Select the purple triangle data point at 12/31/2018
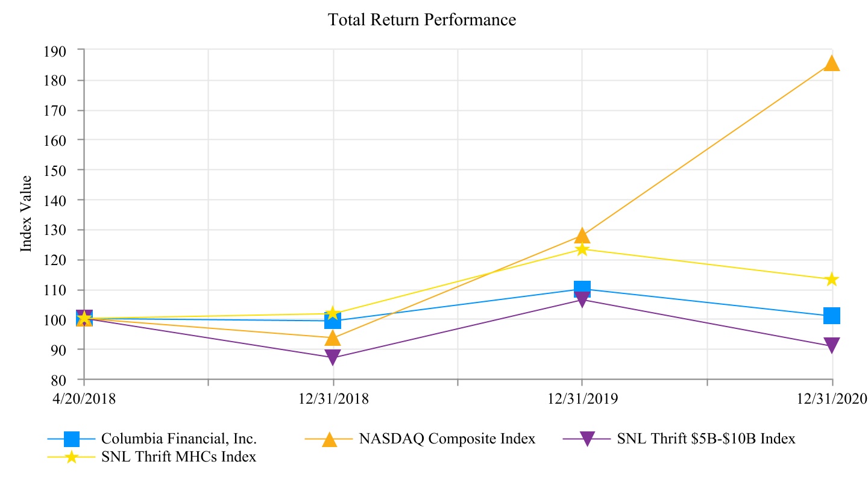The height and width of the screenshot is (482, 868). (333, 357)
